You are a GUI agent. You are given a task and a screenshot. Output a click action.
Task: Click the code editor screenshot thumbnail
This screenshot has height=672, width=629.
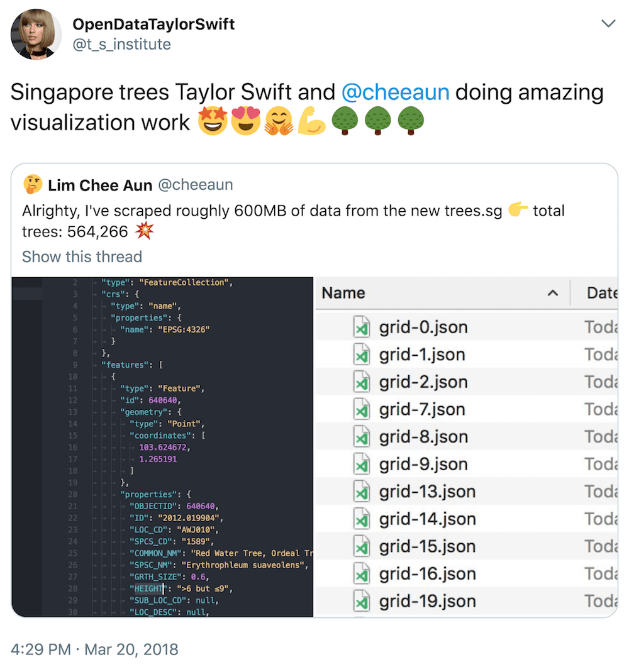pos(162,447)
